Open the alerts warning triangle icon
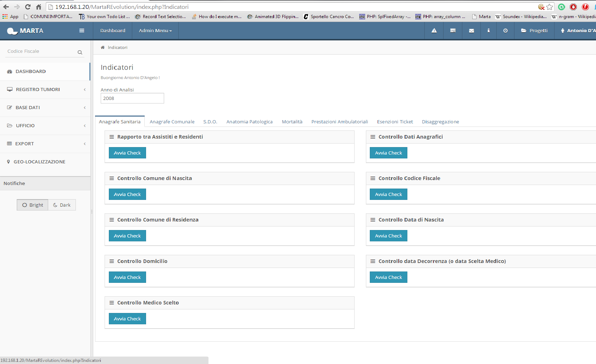 pos(434,30)
